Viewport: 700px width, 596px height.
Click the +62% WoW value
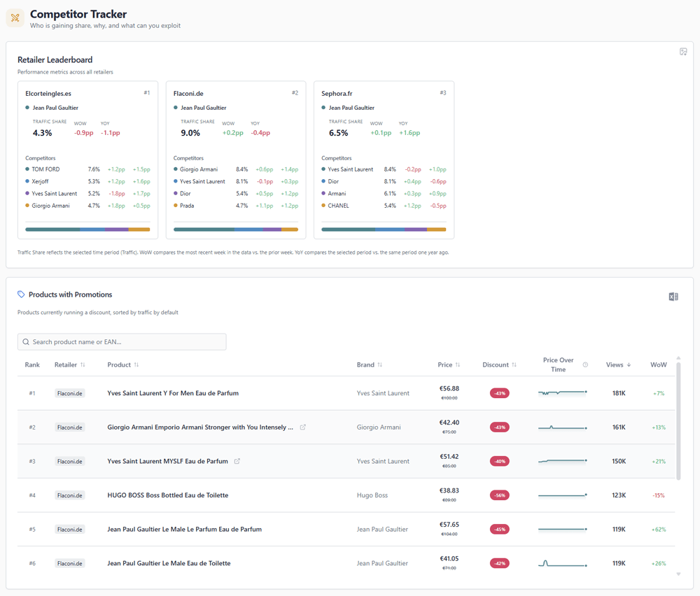click(659, 530)
